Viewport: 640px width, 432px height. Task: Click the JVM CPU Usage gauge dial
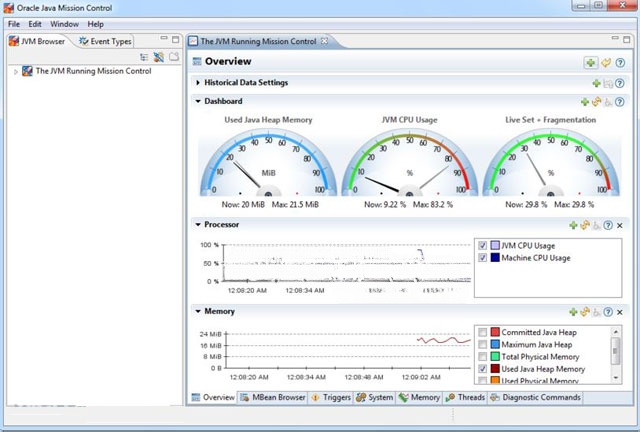point(409,163)
